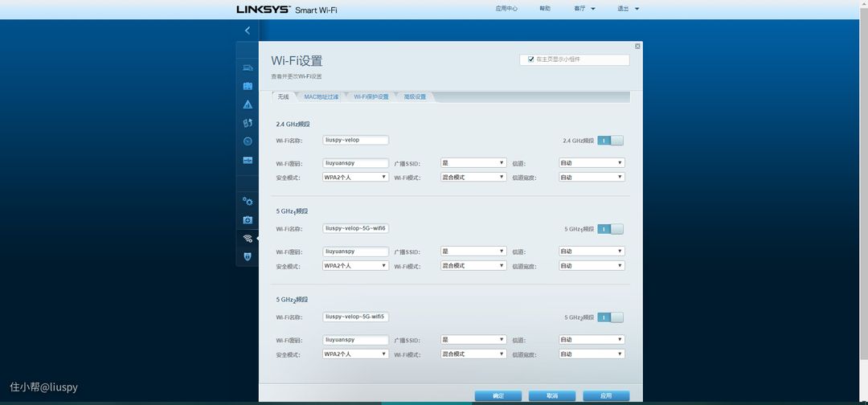The image size is (868, 405).
Task: Open the Connectivity gears icon in sidebar
Action: [x=248, y=201]
